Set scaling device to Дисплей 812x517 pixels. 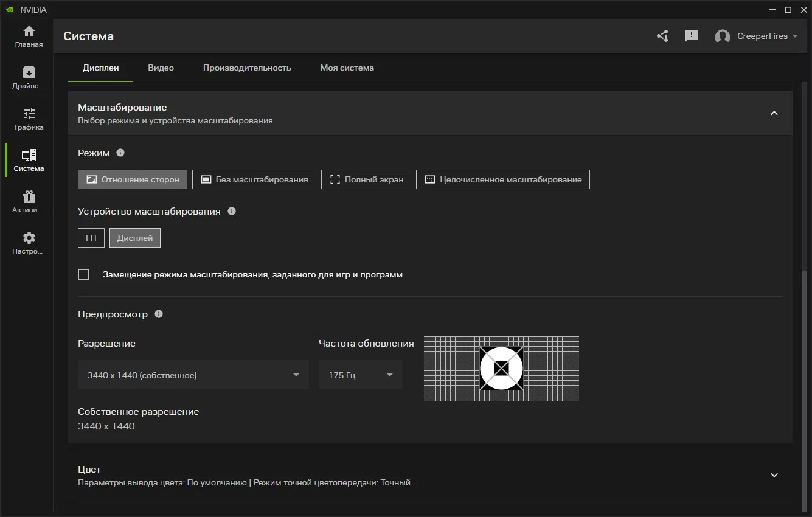[x=135, y=238]
